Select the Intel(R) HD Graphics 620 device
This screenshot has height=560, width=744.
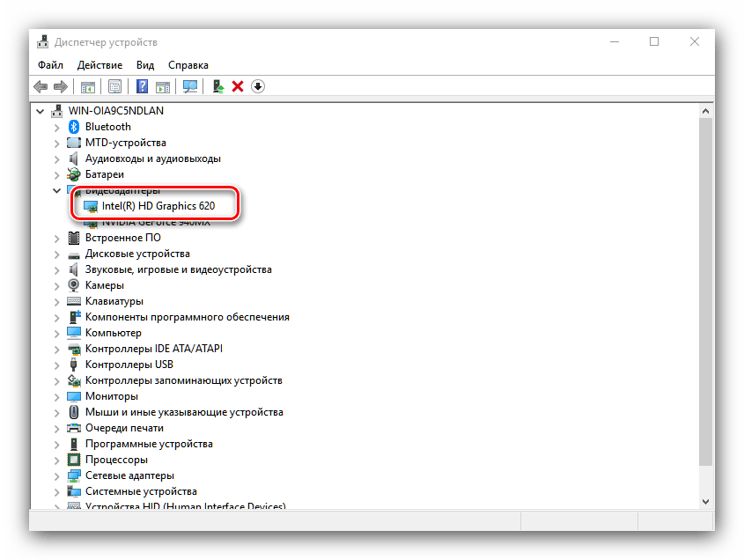pos(158,206)
